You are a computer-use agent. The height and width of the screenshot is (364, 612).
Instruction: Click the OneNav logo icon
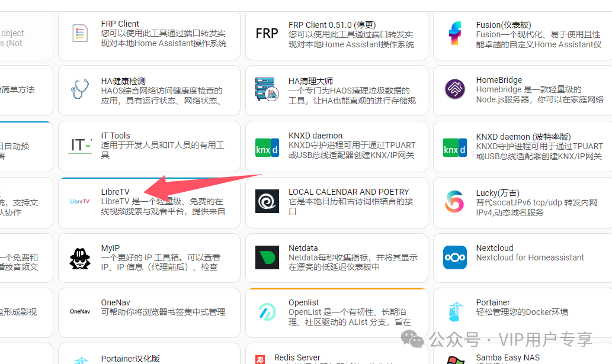pos(79,311)
